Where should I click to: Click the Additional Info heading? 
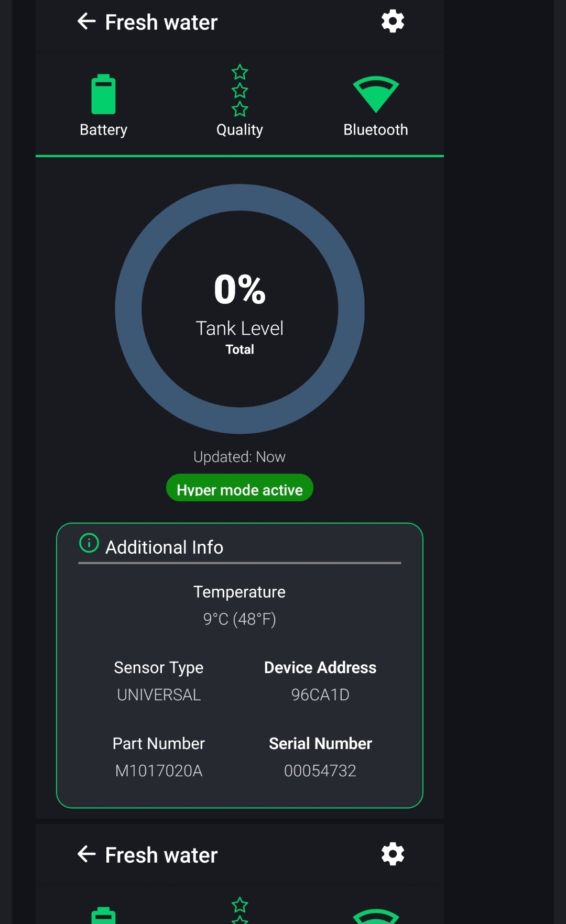pyautogui.click(x=164, y=547)
